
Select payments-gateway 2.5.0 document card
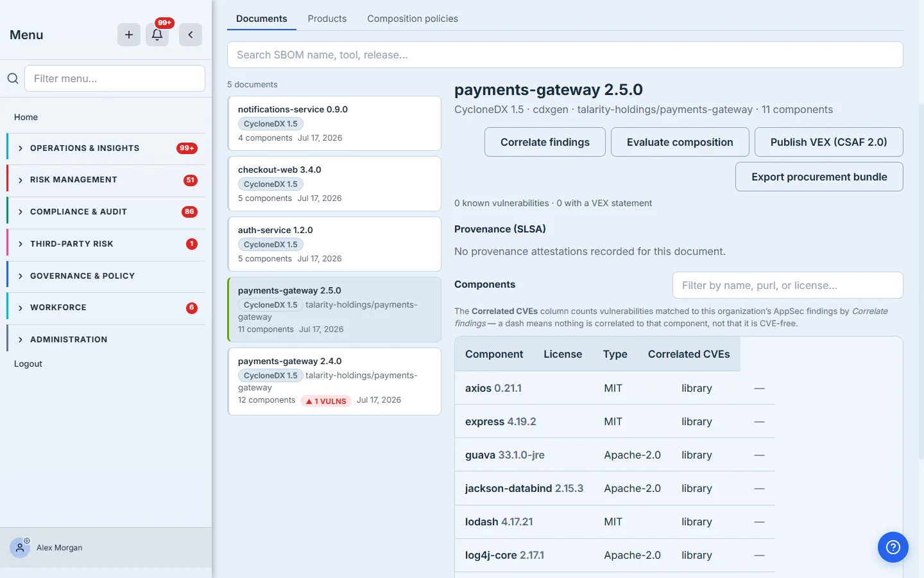[x=334, y=310]
